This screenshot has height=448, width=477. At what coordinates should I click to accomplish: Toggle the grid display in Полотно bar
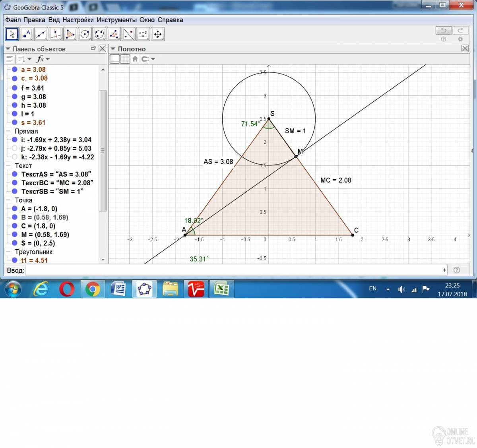click(125, 59)
